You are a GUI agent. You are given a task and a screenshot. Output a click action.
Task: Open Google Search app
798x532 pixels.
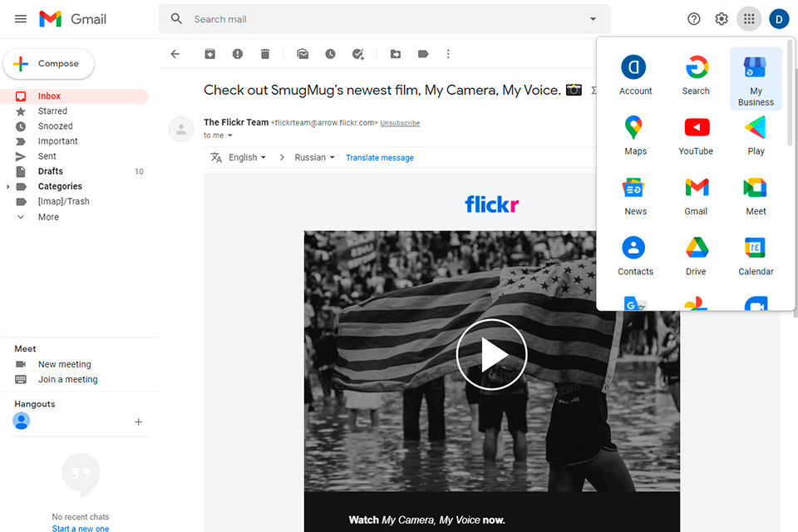point(696,76)
